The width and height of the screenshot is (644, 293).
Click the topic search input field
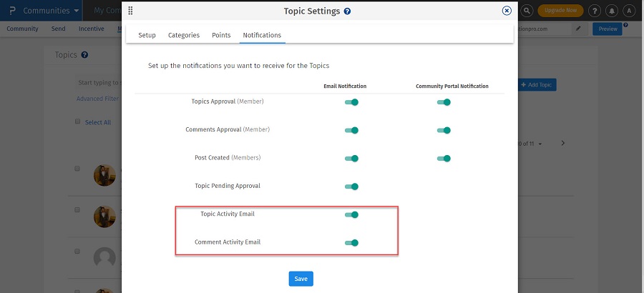pos(99,83)
